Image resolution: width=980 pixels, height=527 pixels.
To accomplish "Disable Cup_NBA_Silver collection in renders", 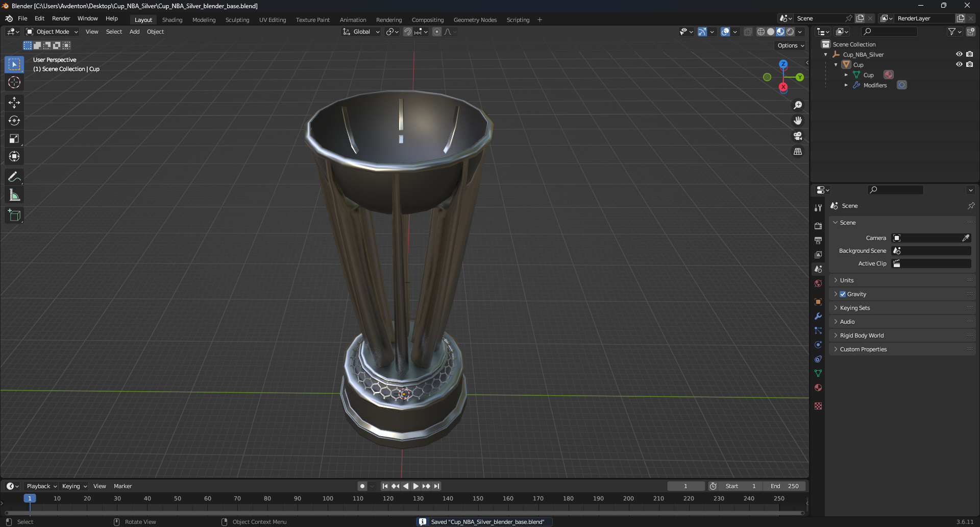I will click(x=970, y=54).
